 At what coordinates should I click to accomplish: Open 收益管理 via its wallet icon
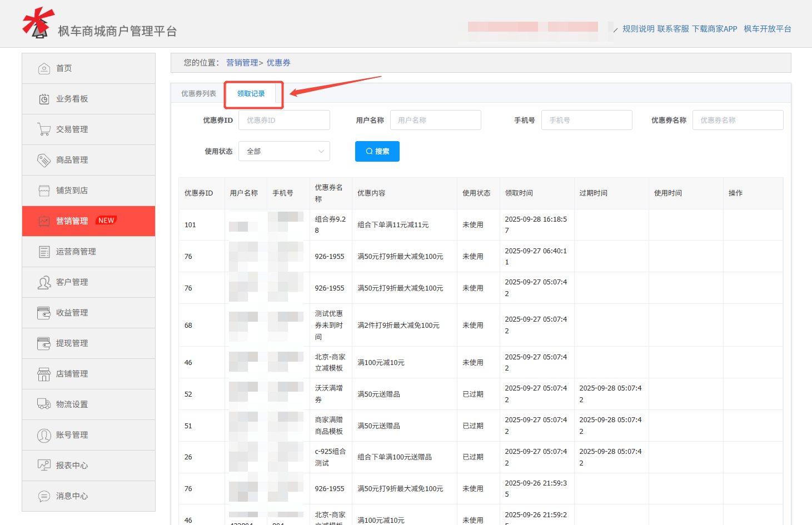tap(44, 312)
